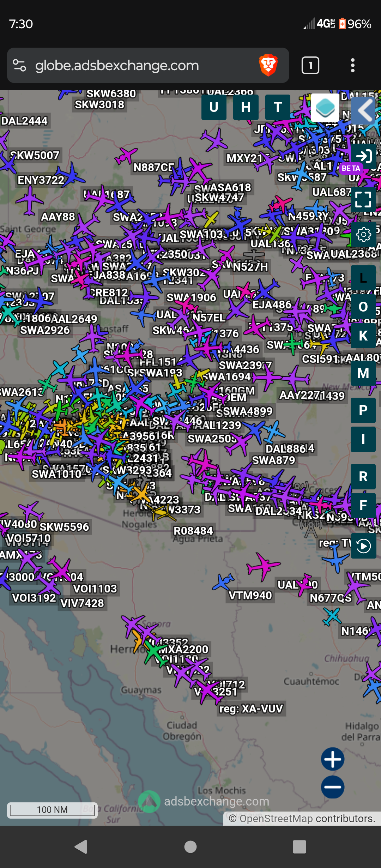Open the browser tab switcher
Viewport: 381px width, 868px height.
pyautogui.click(x=310, y=65)
